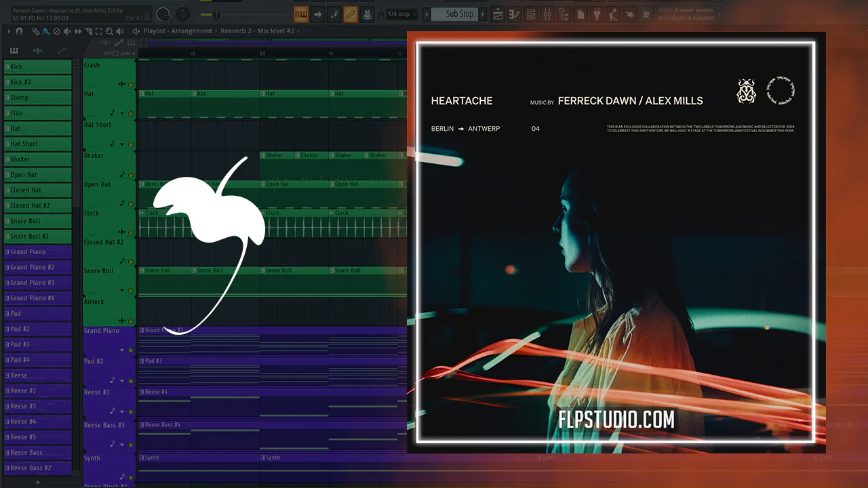The height and width of the screenshot is (488, 868).
Task: Click the Clock audio clip at bar 69
Action: [x=294, y=223]
